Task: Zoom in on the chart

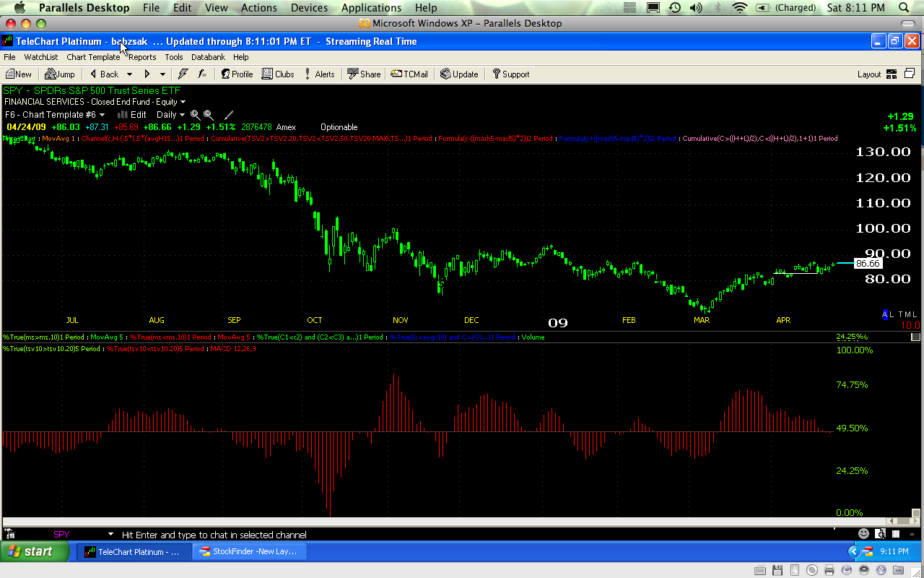Action: pos(196,114)
